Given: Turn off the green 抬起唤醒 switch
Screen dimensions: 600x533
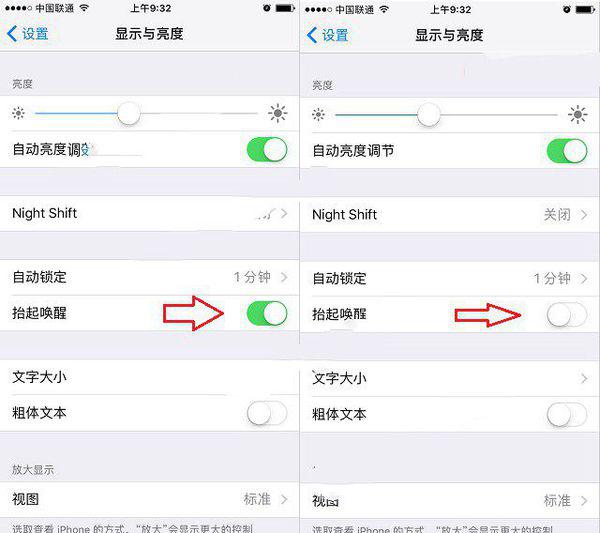Looking at the screenshot, I should pyautogui.click(x=267, y=313).
